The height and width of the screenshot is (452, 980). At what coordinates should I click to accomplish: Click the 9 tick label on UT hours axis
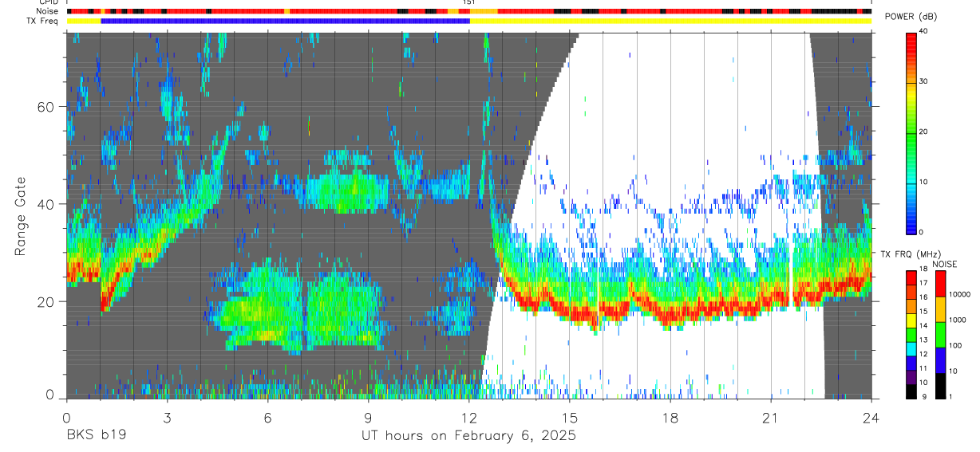[x=368, y=417]
